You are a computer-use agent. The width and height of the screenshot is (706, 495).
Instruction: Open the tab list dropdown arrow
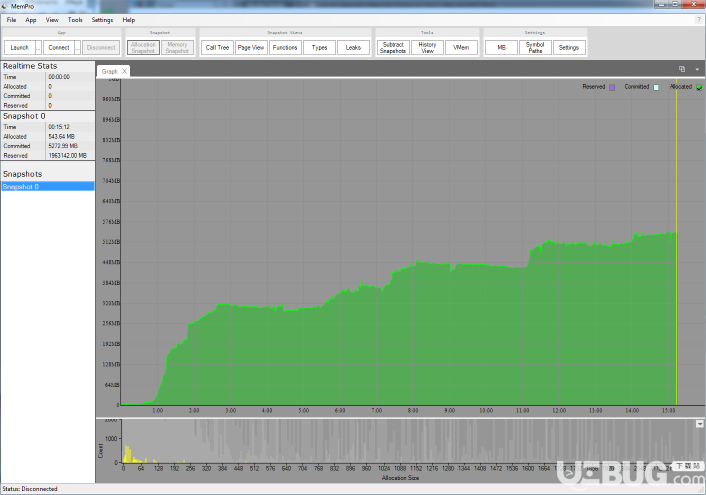[697, 69]
